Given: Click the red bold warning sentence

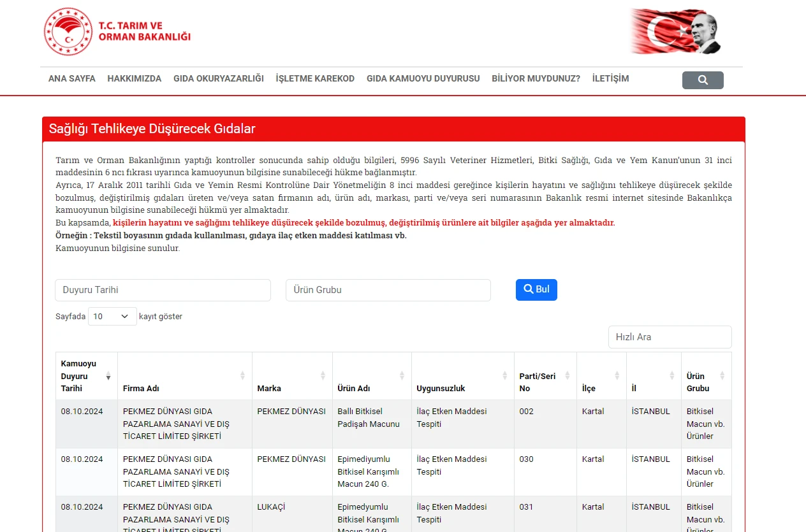Looking at the screenshot, I should pos(364,222).
